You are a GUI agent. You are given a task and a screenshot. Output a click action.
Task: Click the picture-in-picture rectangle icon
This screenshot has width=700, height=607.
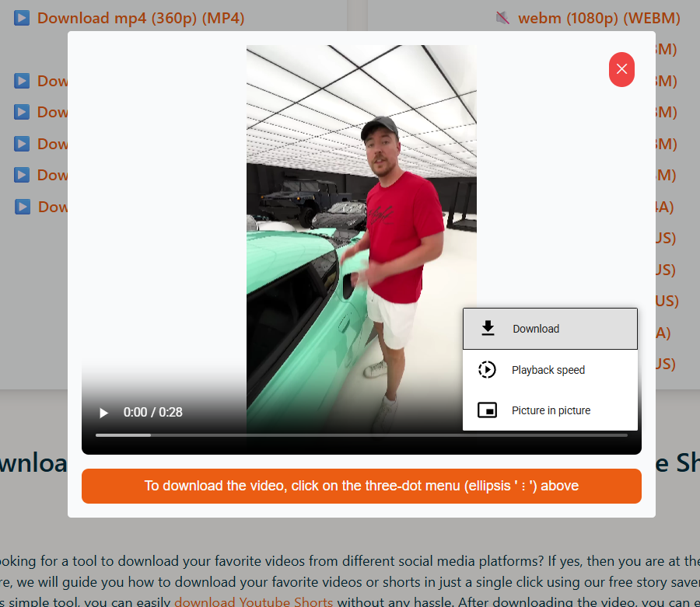pyautogui.click(x=487, y=410)
